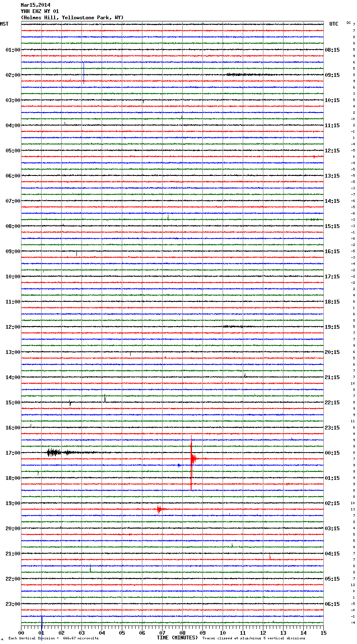Click the MST label 12:00
The width and height of the screenshot is (357, 644).
(13, 327)
